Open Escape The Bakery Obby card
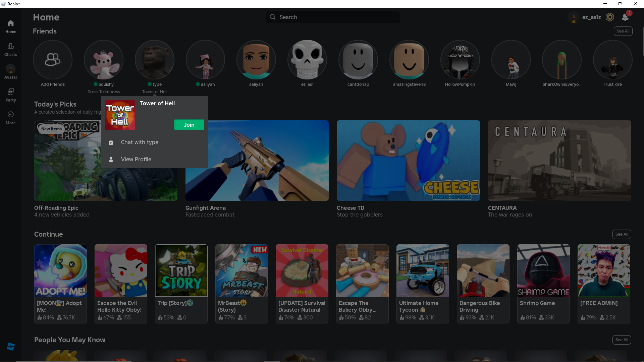Viewport: 644px width, 362px height. click(362, 284)
